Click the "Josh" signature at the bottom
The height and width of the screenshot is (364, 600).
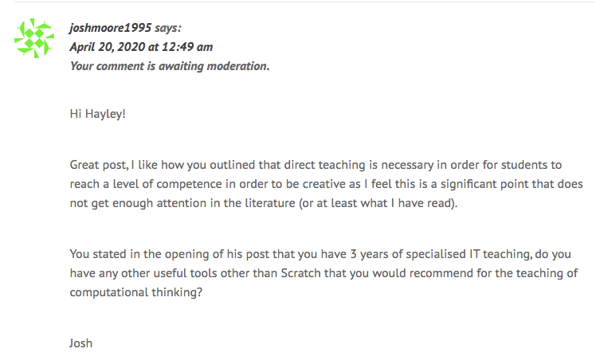[81, 343]
